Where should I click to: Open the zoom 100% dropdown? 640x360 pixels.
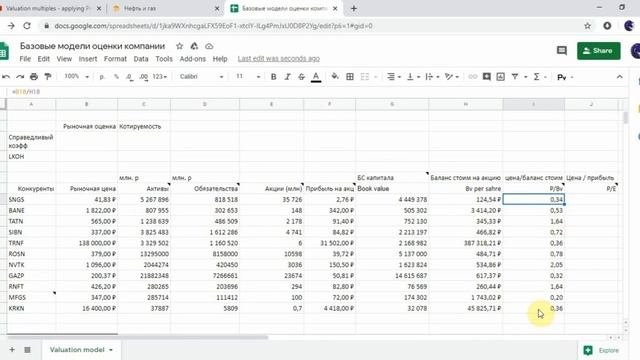(76, 77)
